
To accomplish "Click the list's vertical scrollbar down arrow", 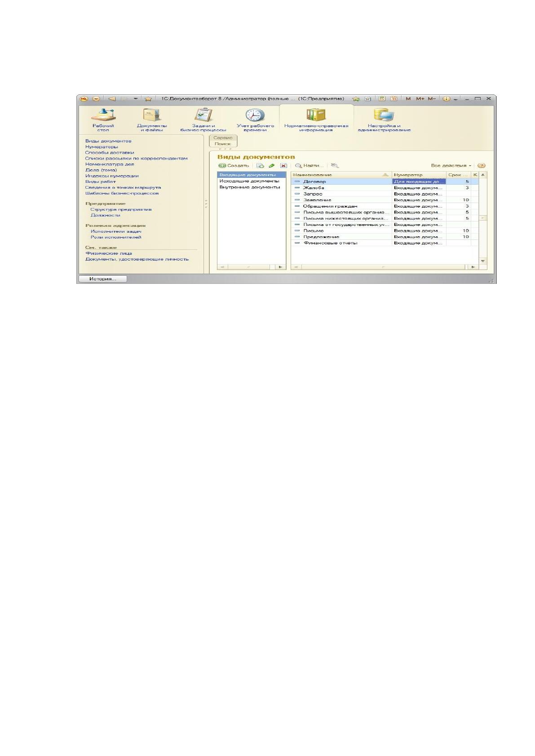I will tap(483, 261).
